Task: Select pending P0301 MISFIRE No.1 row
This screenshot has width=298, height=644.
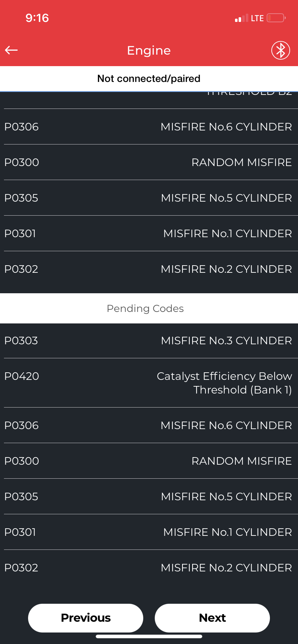Action: [x=149, y=532]
